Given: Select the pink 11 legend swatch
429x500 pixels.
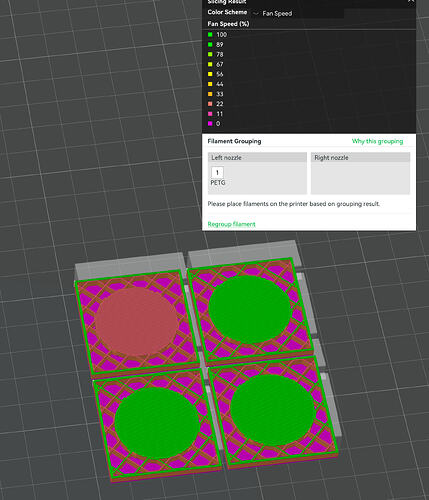Looking at the screenshot, I should pyautogui.click(x=210, y=114).
